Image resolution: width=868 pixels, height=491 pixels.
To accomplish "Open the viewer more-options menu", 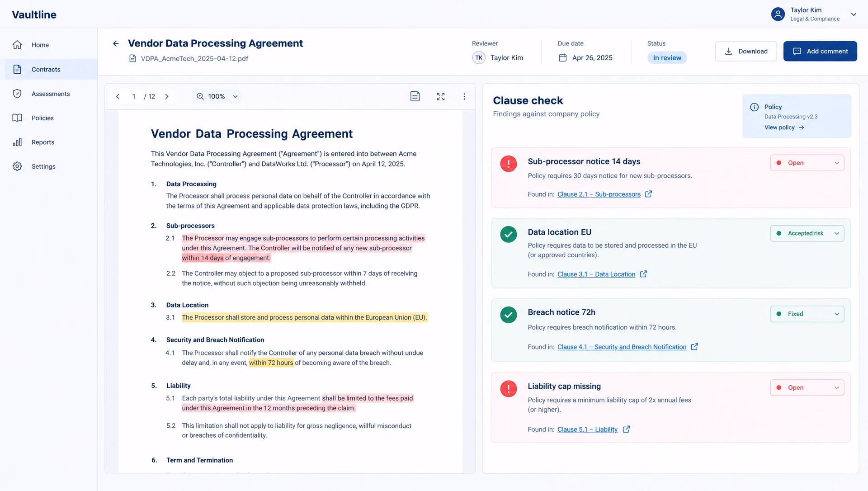I will 464,96.
